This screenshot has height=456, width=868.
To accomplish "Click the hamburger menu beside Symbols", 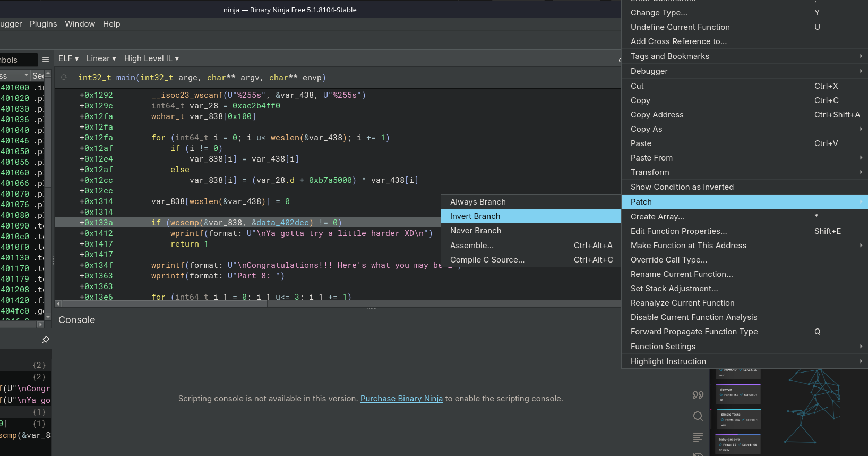I will click(46, 60).
